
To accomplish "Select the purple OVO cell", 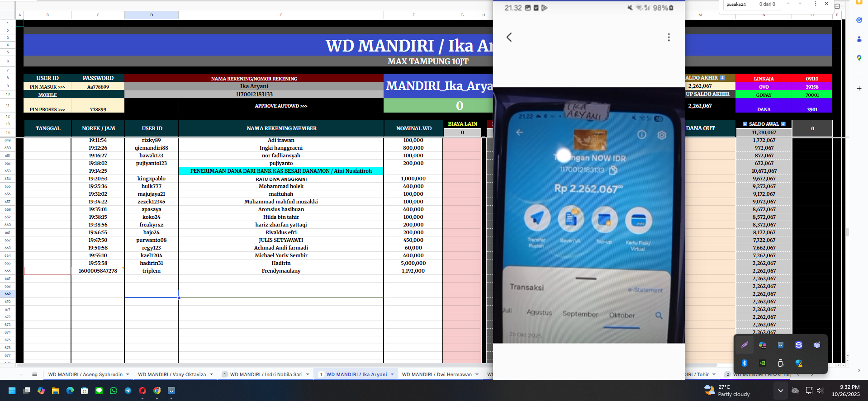I will click(x=764, y=86).
